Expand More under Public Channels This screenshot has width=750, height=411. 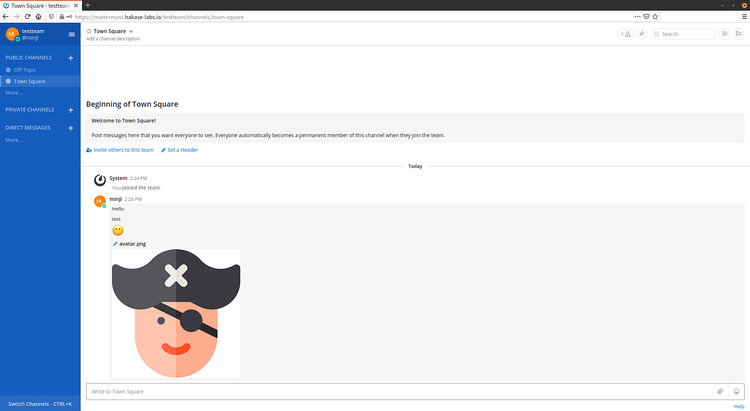[x=14, y=92]
